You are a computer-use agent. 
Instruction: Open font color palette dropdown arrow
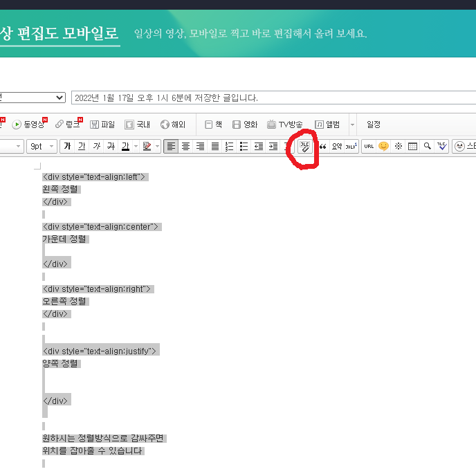pos(136,146)
